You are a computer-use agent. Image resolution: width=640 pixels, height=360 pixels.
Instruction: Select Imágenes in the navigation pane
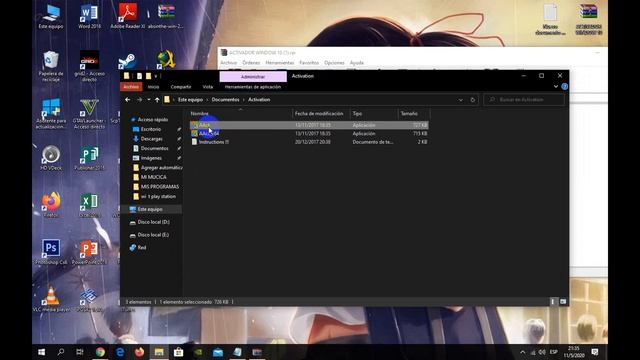151,158
